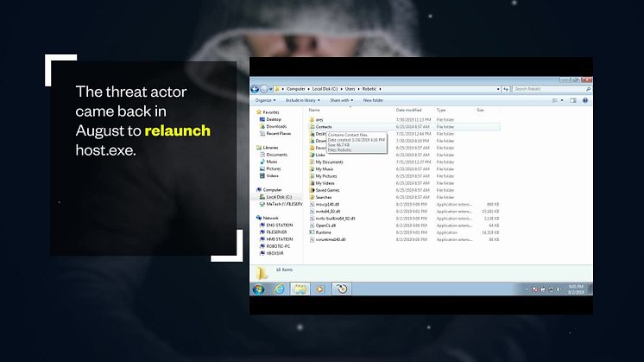Open the Organize dropdown menu
Viewport: 644px width, 362px height.
pos(265,100)
